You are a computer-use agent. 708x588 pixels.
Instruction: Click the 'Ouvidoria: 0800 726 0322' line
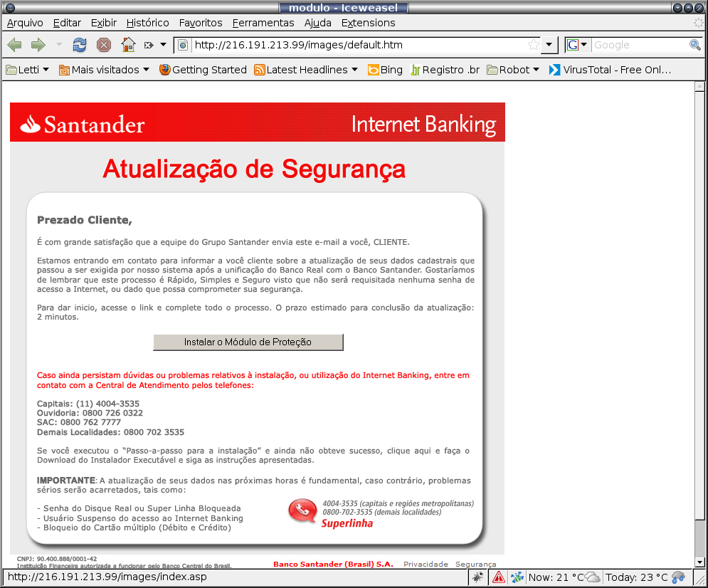click(x=90, y=413)
